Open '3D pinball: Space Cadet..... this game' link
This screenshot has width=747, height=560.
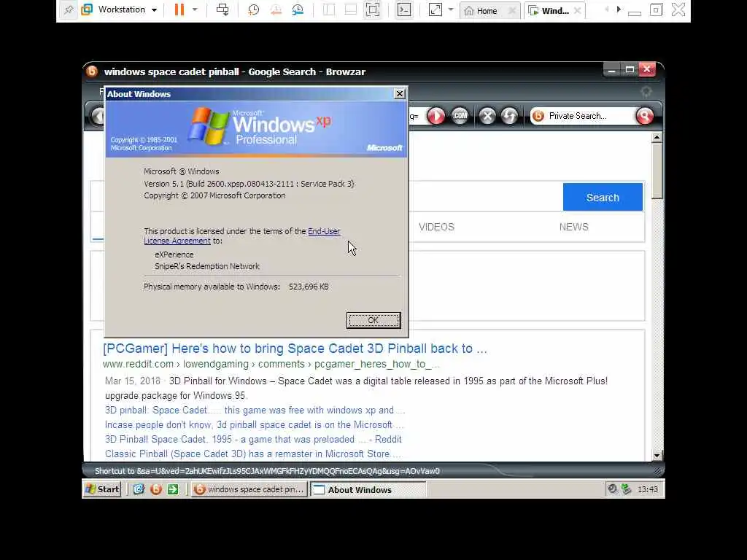coord(255,410)
